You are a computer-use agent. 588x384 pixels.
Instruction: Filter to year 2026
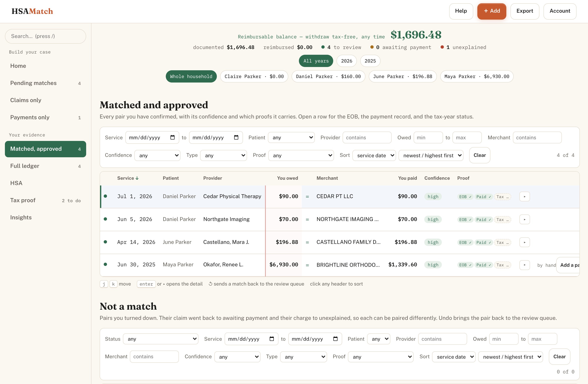tap(346, 61)
